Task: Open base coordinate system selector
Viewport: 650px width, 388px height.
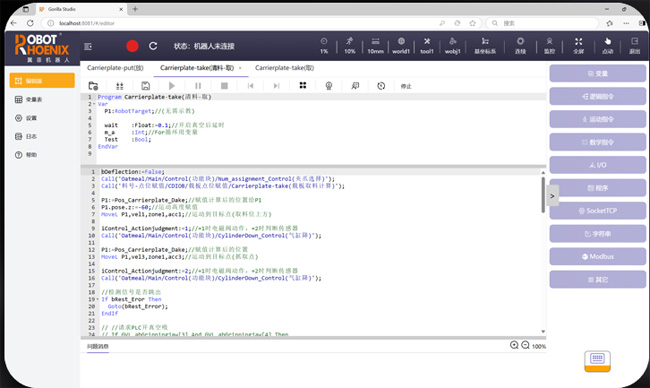Action: [x=485, y=46]
